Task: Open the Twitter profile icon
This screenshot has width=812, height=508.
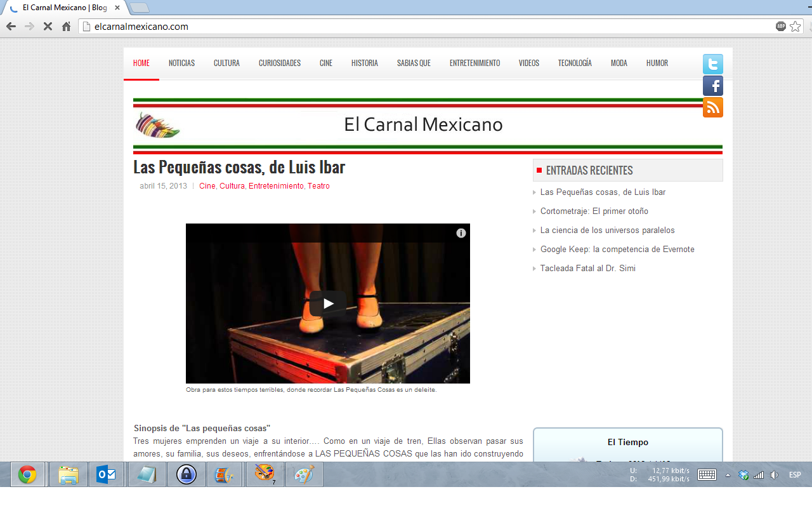Action: tap(712, 64)
